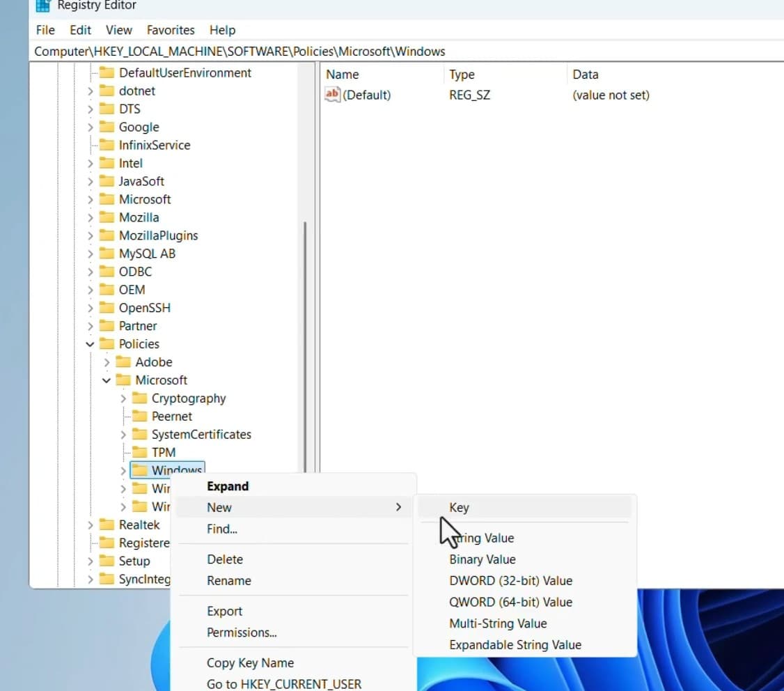Screen dimensions: 784x691
Task: Expand the Intel registry key
Action: pos(90,163)
